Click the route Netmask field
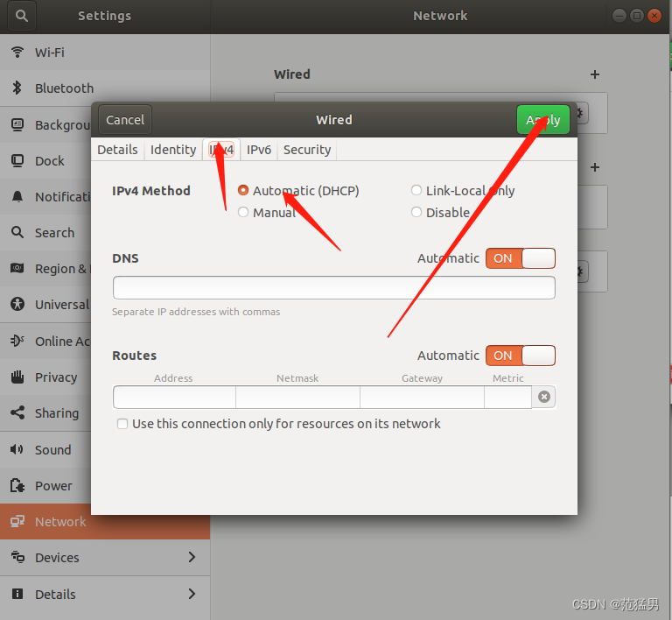Screen dimensions: 672x620 coord(297,397)
